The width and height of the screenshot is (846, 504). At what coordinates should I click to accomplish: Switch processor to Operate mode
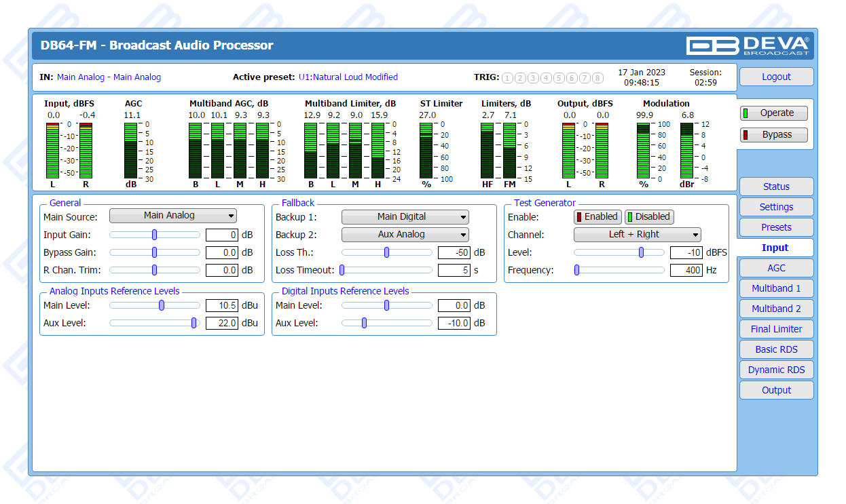point(773,113)
